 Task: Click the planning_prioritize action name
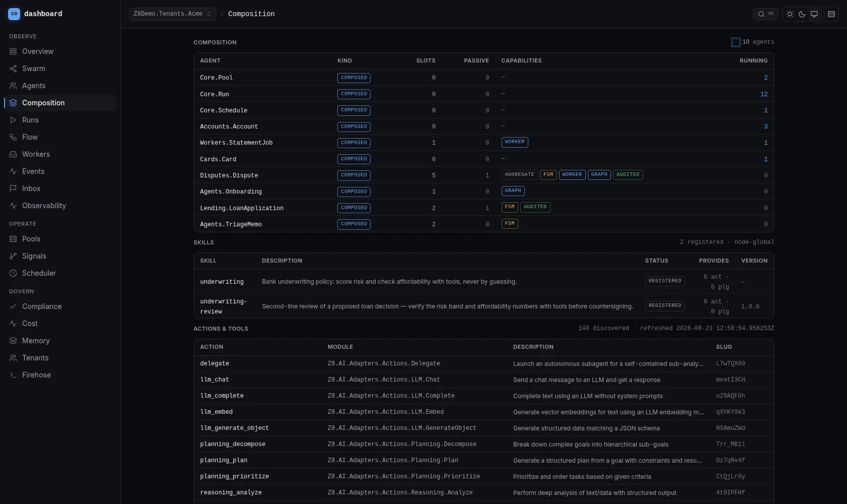(234, 477)
